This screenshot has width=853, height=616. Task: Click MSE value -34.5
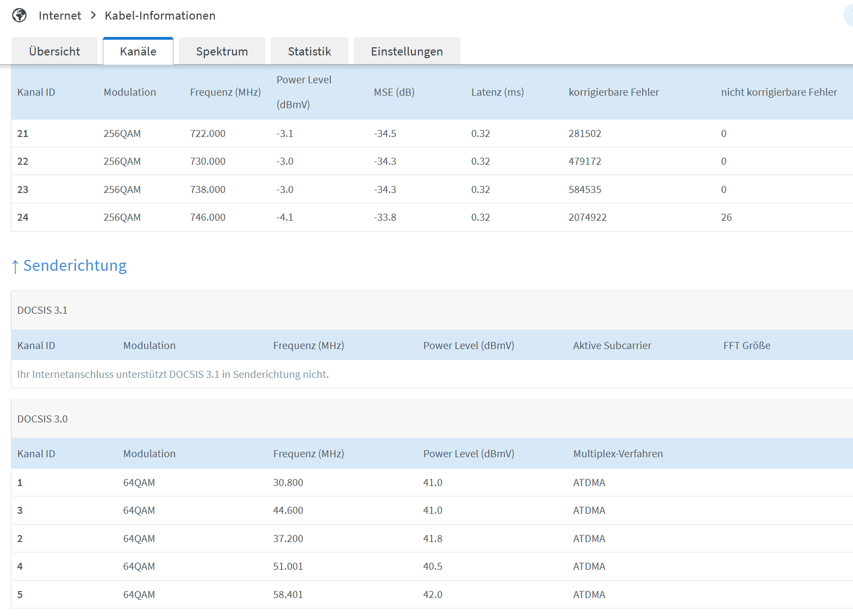[385, 134]
